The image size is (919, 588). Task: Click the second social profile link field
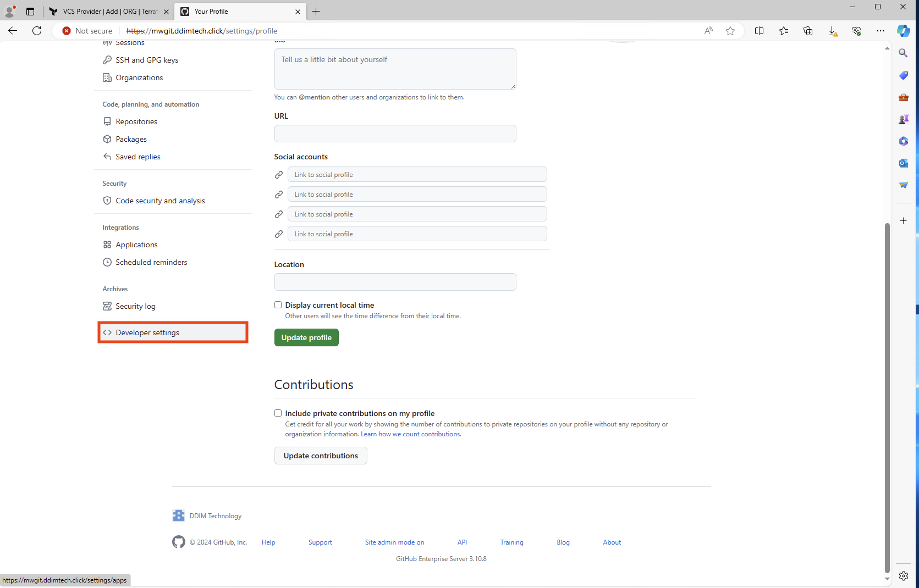[417, 194]
